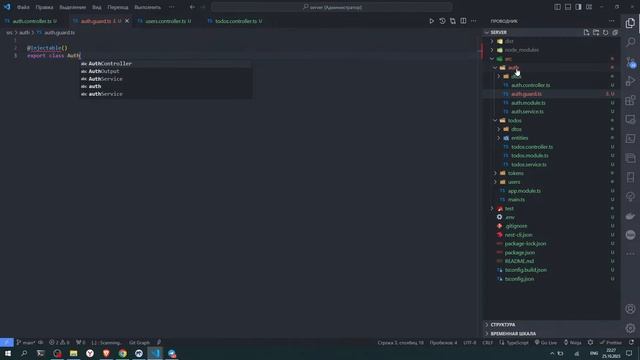Viewport: 640px width, 360px height.
Task: Open changes compare icon in editor toolbar
Action: 453,21
